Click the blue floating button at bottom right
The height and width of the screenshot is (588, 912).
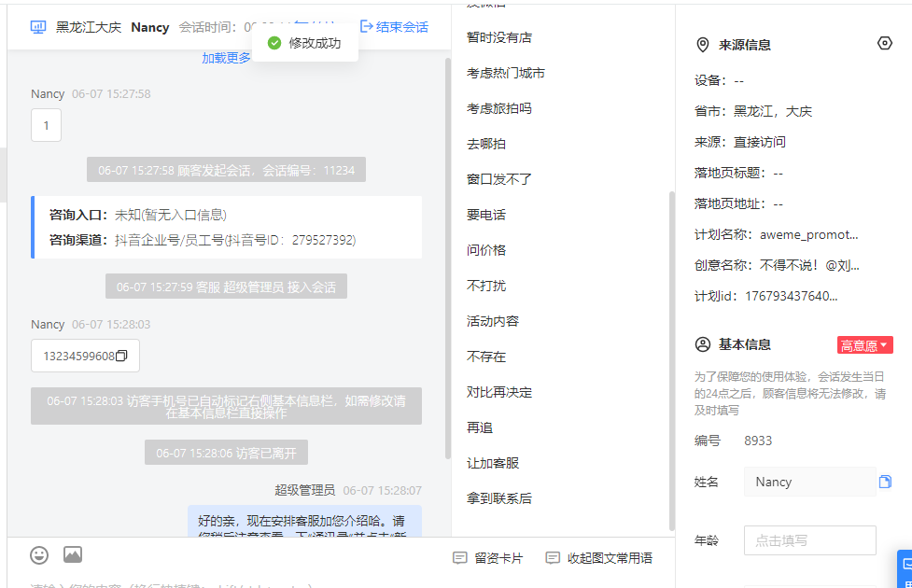(x=905, y=568)
